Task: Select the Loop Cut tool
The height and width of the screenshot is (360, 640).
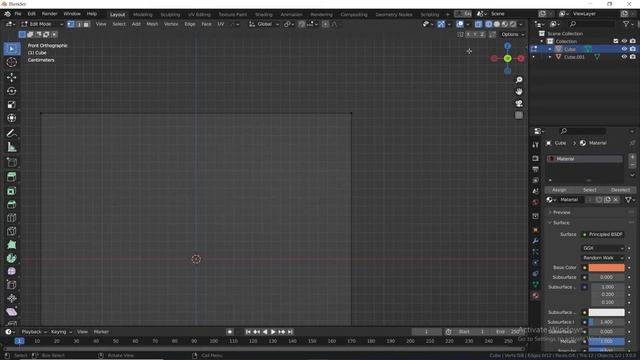Action: [x=11, y=218]
